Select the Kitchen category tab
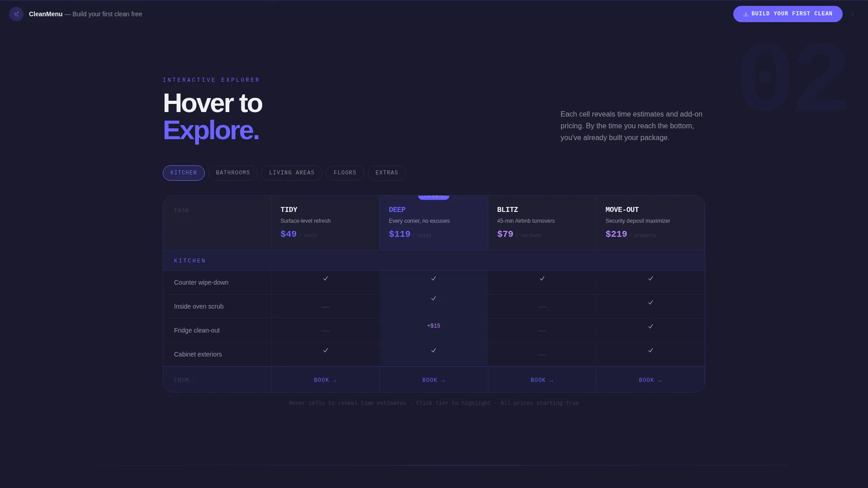The width and height of the screenshot is (868, 488). (x=184, y=173)
